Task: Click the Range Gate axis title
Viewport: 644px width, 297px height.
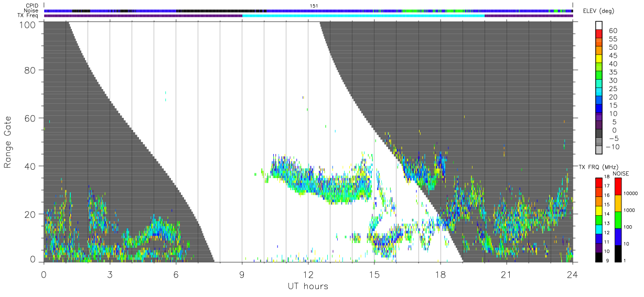Action: [x=8, y=142]
